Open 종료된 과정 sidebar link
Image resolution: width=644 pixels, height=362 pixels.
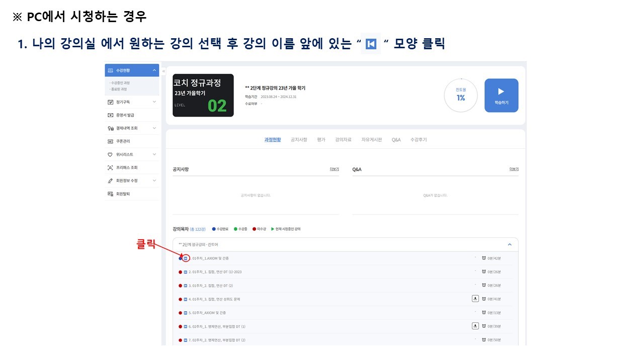coord(119,89)
